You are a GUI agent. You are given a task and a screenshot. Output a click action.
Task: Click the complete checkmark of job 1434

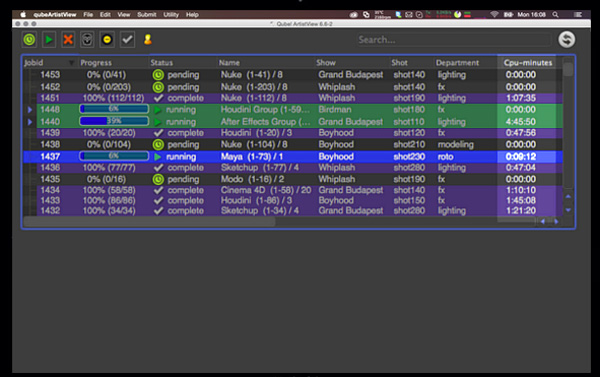point(158,190)
